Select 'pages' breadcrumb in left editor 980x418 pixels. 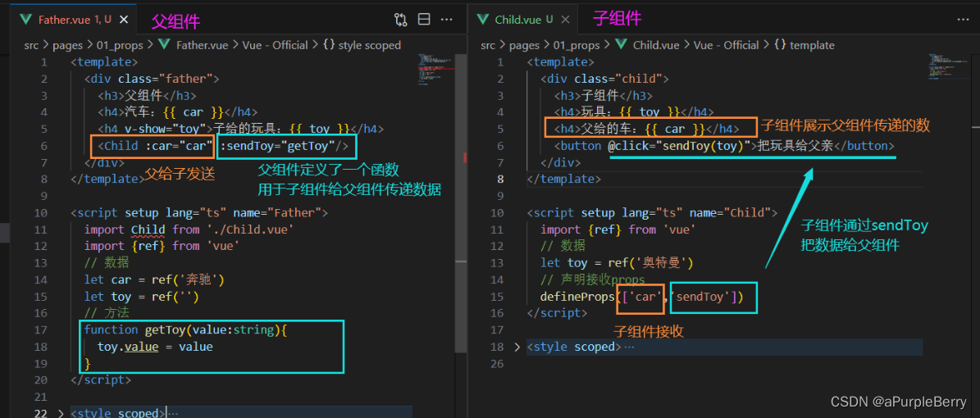click(x=66, y=45)
